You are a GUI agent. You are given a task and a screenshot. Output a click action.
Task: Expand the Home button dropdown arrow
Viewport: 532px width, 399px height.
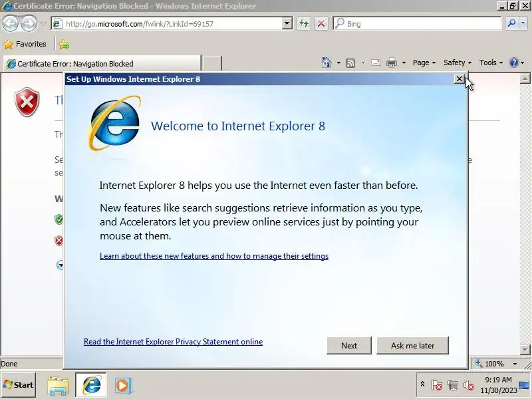coord(338,63)
